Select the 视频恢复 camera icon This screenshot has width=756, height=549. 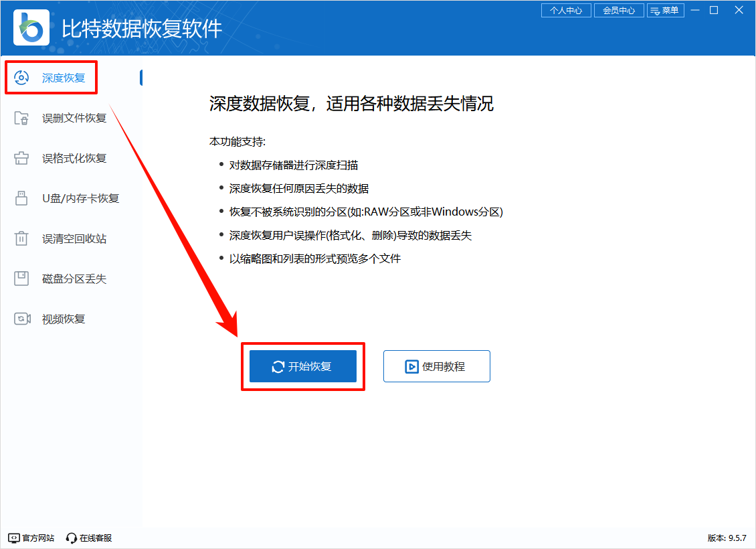coord(23,319)
